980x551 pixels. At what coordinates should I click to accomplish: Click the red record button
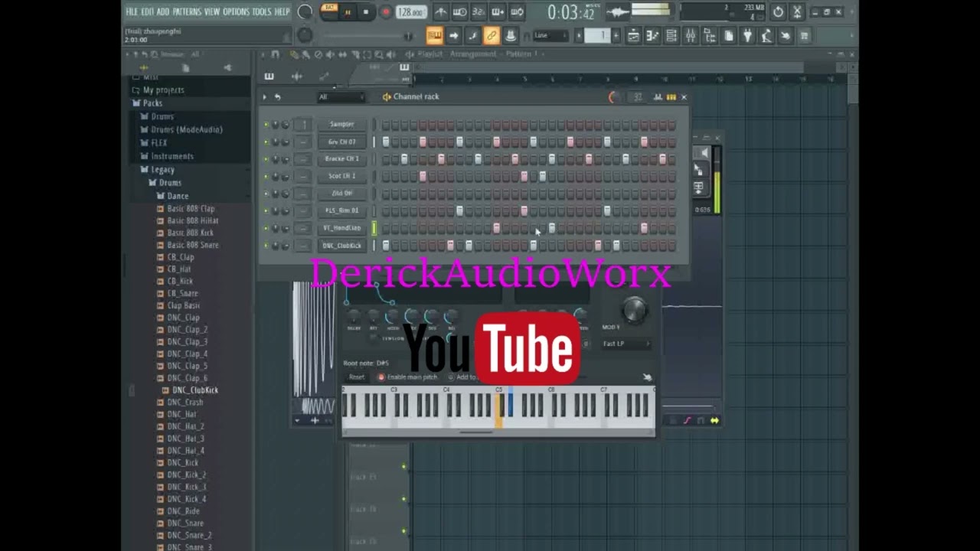tap(385, 12)
